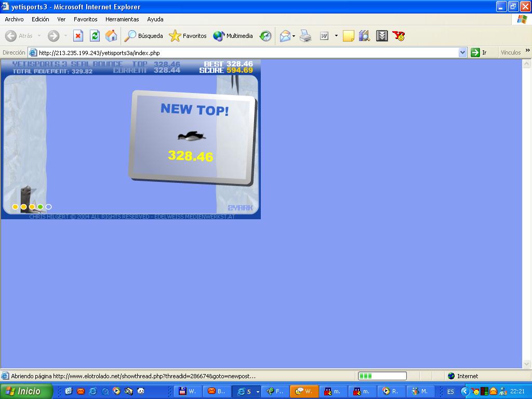Click the empty fifth attempt dot
The width and height of the screenshot is (532, 399).
[48, 207]
